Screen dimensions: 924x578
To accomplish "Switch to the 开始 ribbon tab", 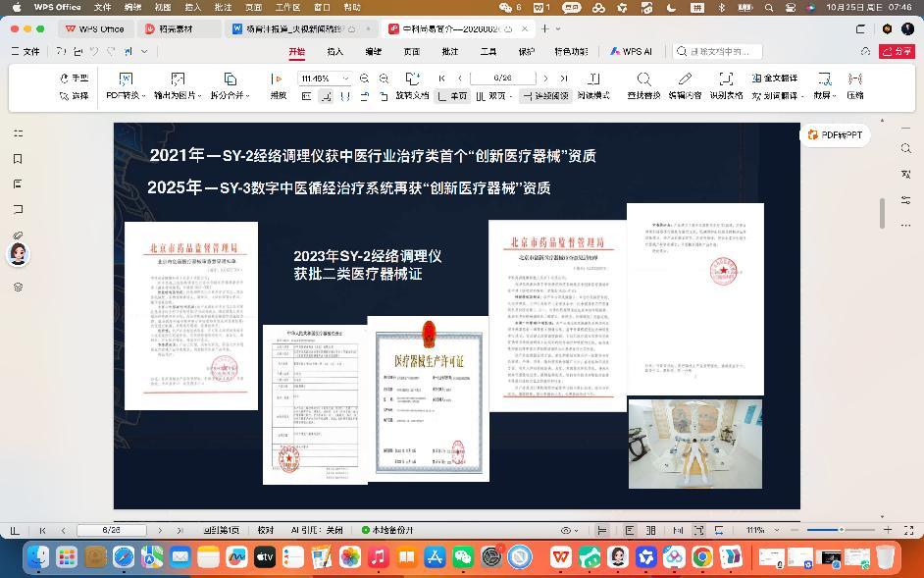I will click(297, 52).
